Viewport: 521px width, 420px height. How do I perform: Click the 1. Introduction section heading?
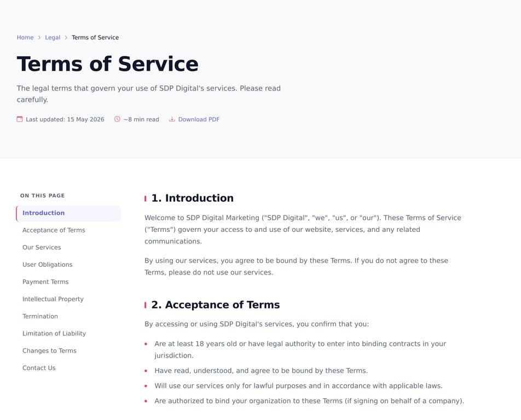(193, 198)
